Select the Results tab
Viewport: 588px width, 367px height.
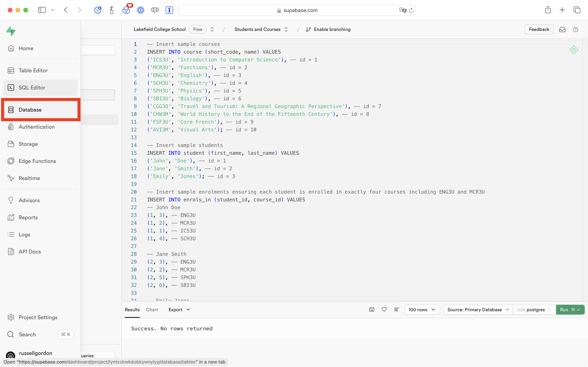click(132, 309)
